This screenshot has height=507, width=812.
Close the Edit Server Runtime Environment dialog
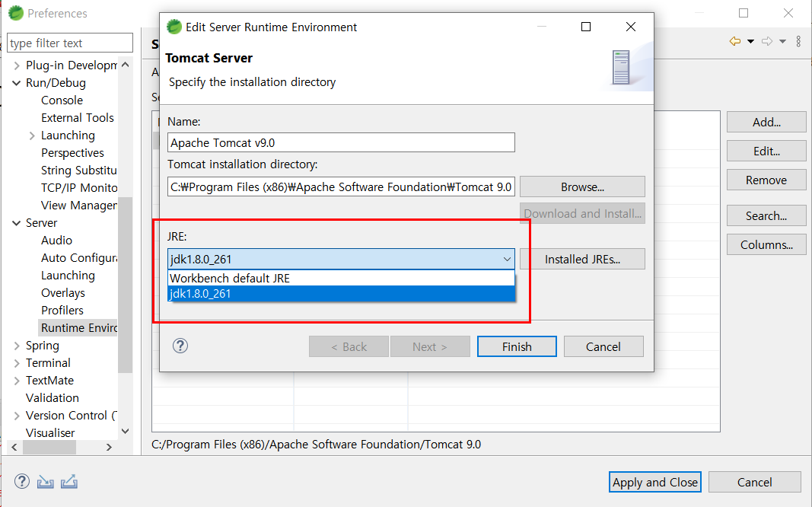click(630, 27)
